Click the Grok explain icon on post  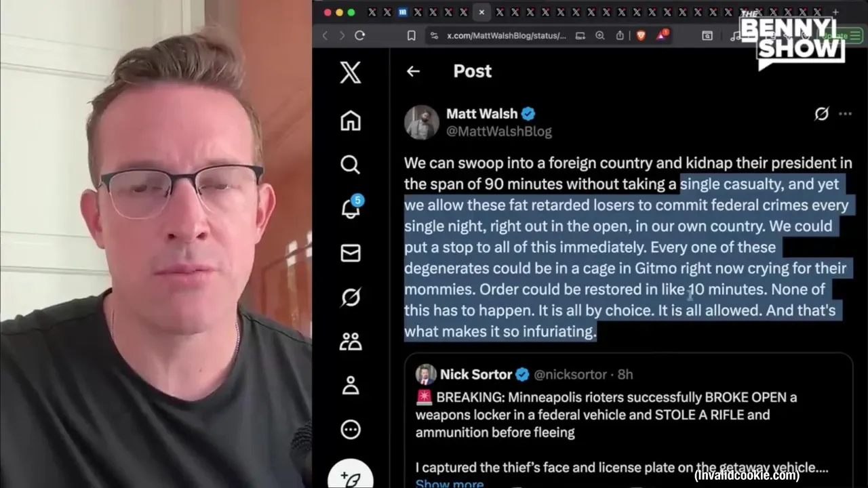pos(821,114)
